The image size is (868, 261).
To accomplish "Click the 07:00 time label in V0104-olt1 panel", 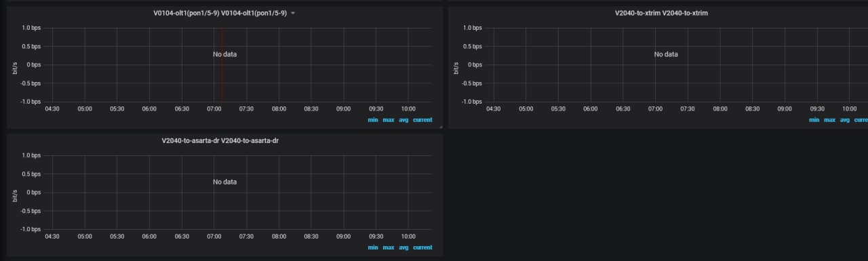I will pos(214,108).
